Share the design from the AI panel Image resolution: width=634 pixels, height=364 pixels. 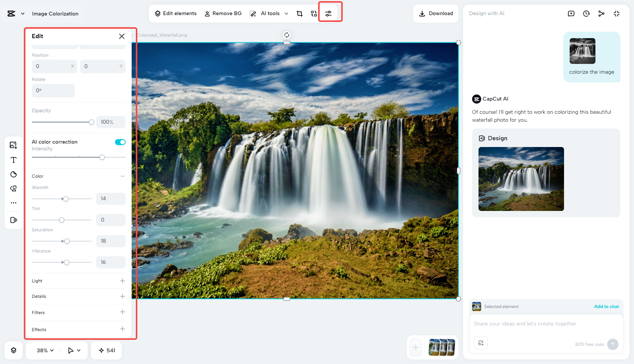[x=601, y=13]
